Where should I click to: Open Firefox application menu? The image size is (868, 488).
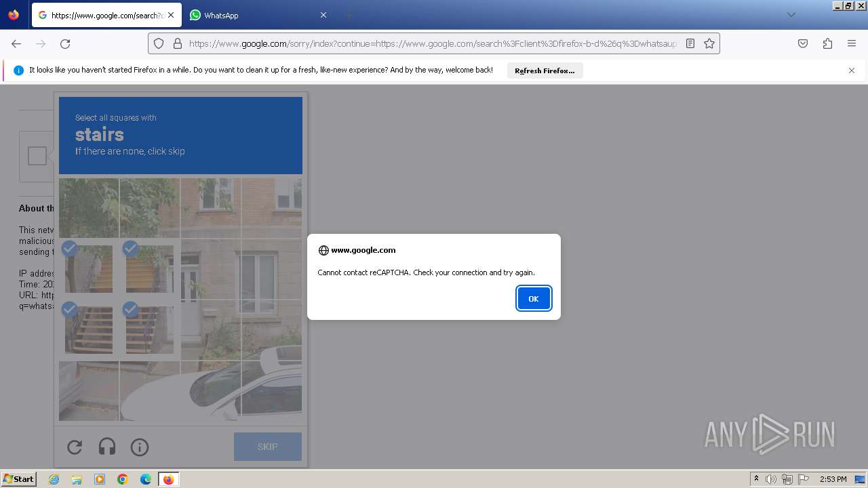[852, 43]
